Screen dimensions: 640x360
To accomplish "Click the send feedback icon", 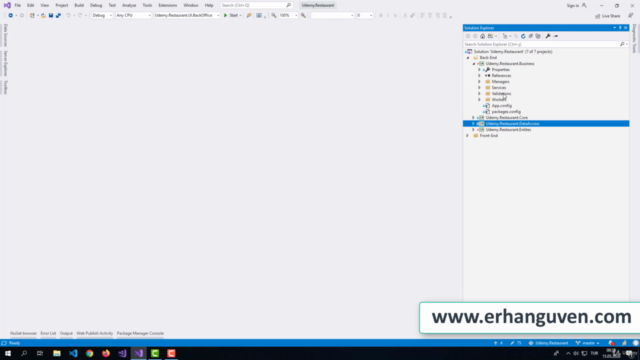I will tap(631, 16).
